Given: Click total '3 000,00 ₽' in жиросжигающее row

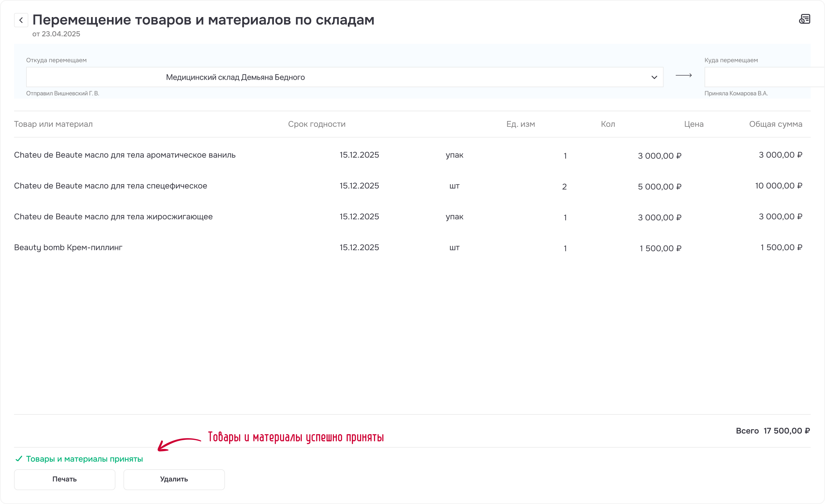Looking at the screenshot, I should 781,217.
